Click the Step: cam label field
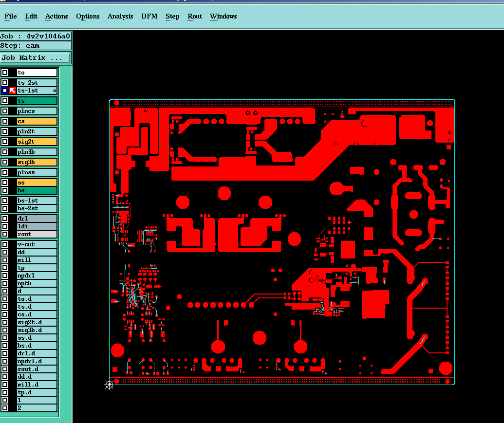This screenshot has width=504, height=423. tap(36, 46)
